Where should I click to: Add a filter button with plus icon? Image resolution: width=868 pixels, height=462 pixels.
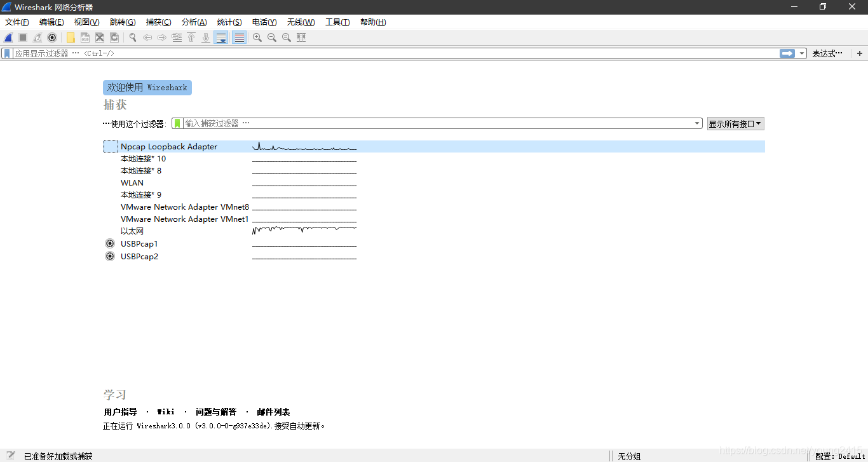tap(860, 53)
